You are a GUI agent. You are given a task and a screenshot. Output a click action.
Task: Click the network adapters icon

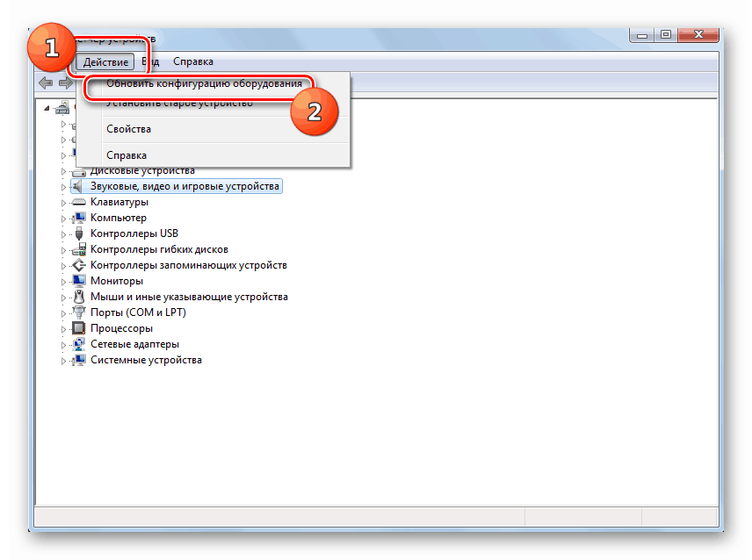pos(78,344)
